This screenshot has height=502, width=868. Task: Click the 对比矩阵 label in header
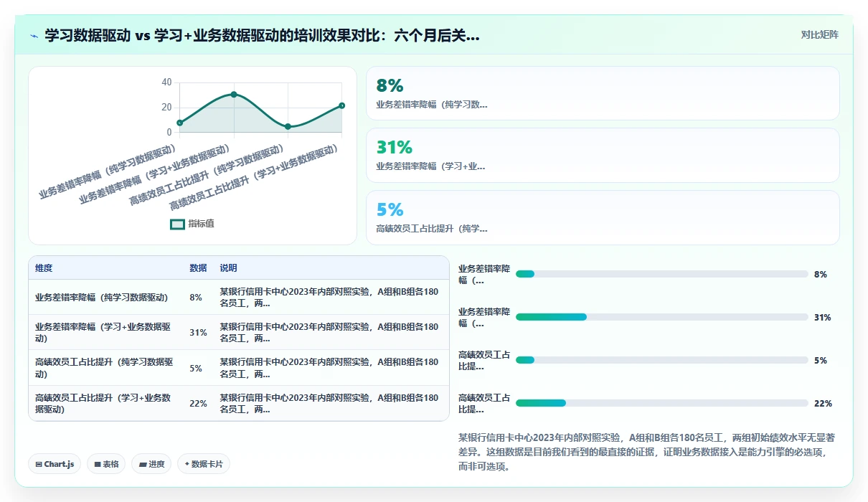coord(820,34)
